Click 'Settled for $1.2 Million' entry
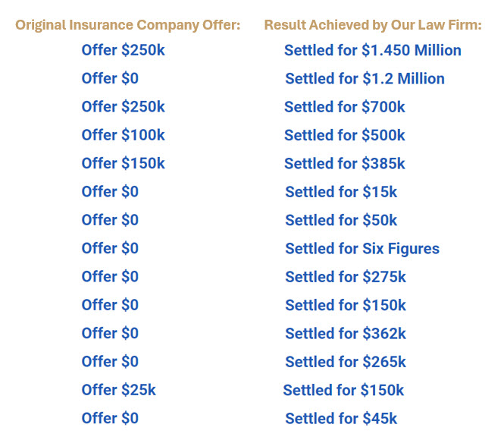The height and width of the screenshot is (440, 504). click(365, 79)
